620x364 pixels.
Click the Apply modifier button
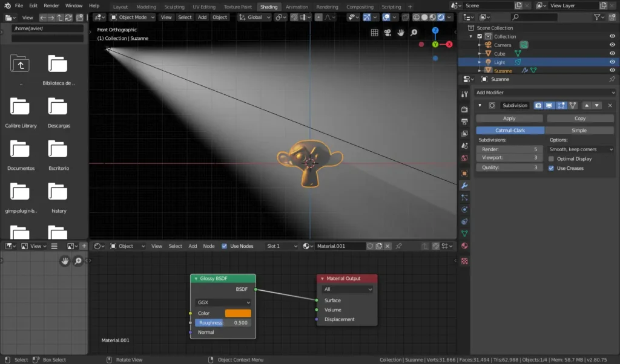coord(509,119)
